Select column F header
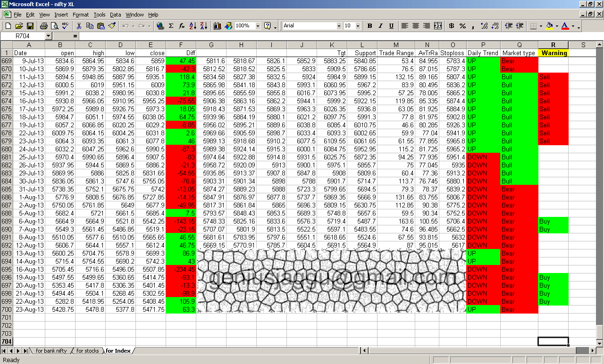604x364 pixels. [181, 45]
